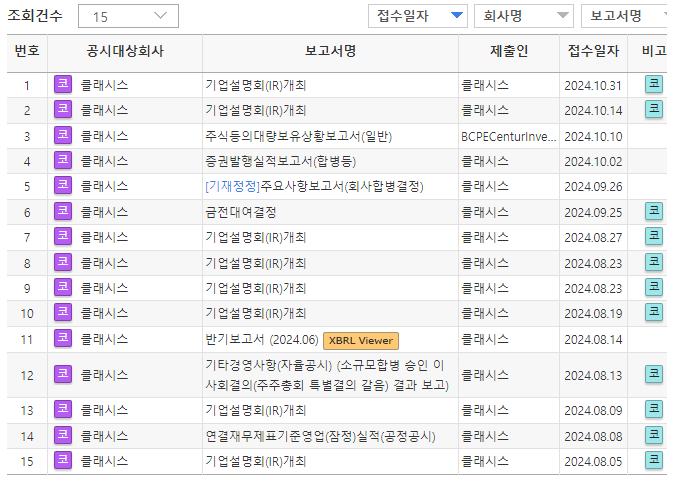
Task: Click company name 클래시스 in row 3
Action: tap(104, 137)
